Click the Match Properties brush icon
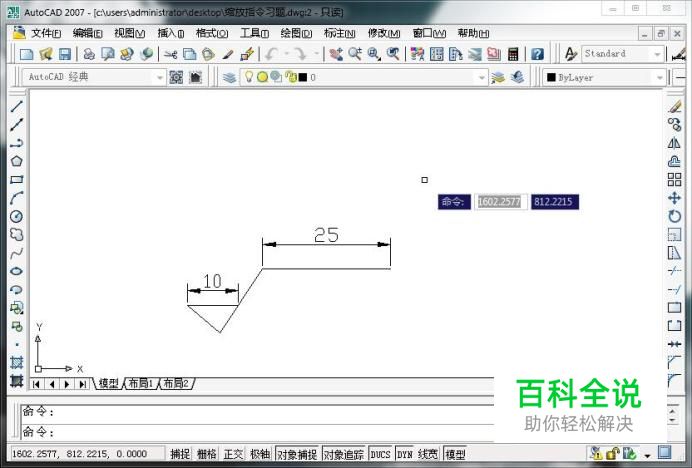The image size is (692, 468). pos(228,54)
